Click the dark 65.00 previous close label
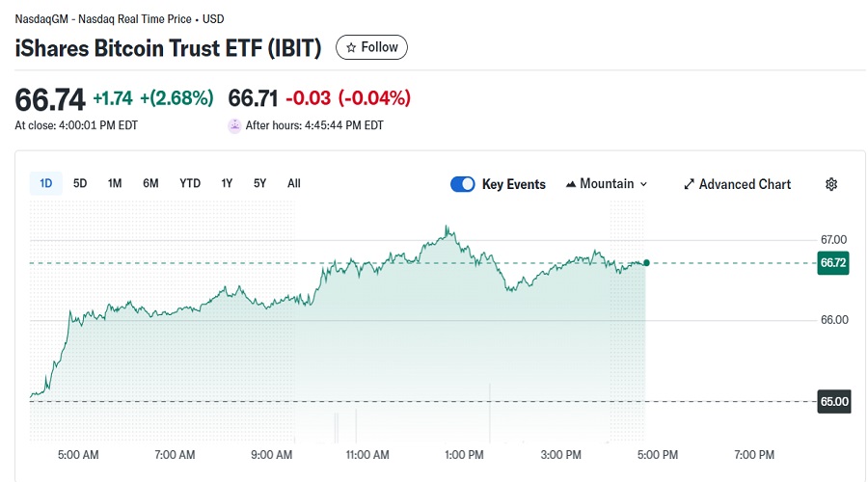Image resolution: width=868 pixels, height=482 pixels. (x=833, y=401)
